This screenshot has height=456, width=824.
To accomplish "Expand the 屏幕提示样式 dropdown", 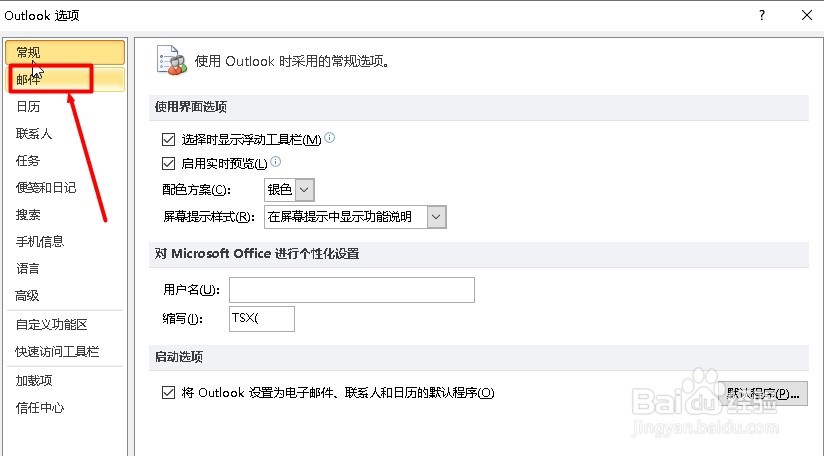I will pos(435,216).
